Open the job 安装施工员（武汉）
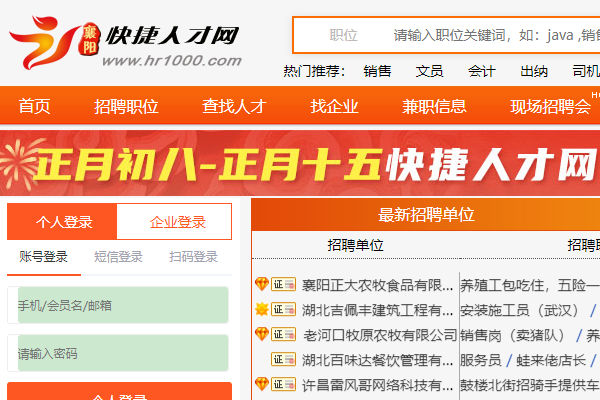 pos(522,310)
